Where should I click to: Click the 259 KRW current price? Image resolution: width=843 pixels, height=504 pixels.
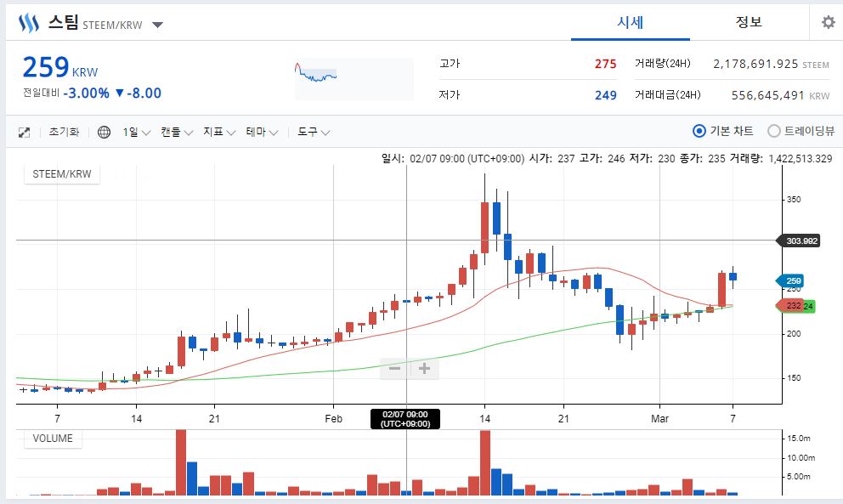(x=60, y=67)
